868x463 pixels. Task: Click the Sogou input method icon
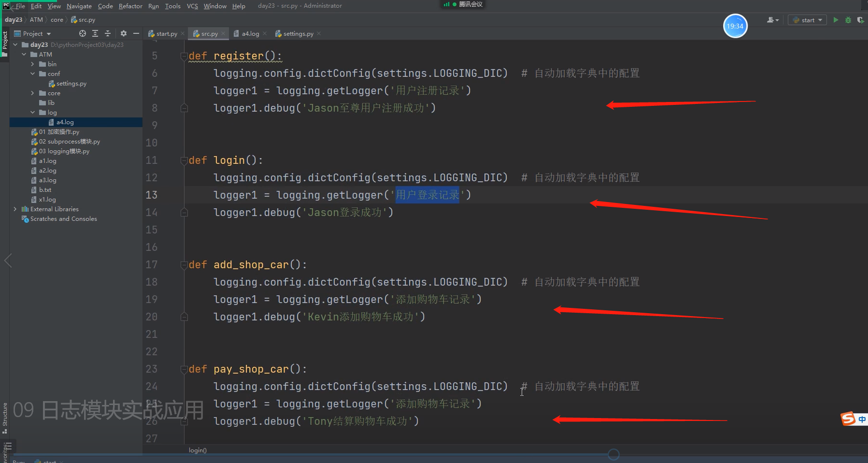tap(848, 419)
